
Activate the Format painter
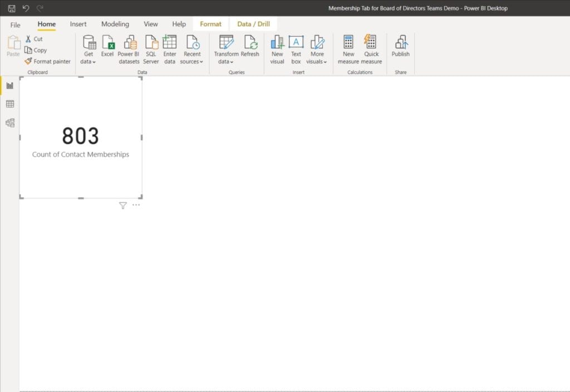pos(48,61)
